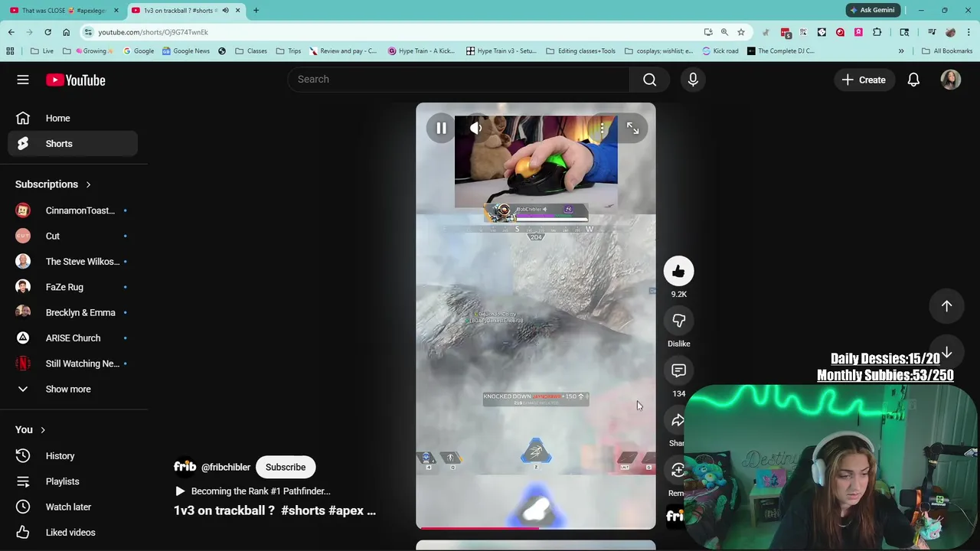Screen dimensions: 980x551
Task: Bookmark this page with the star
Action: [x=741, y=32]
